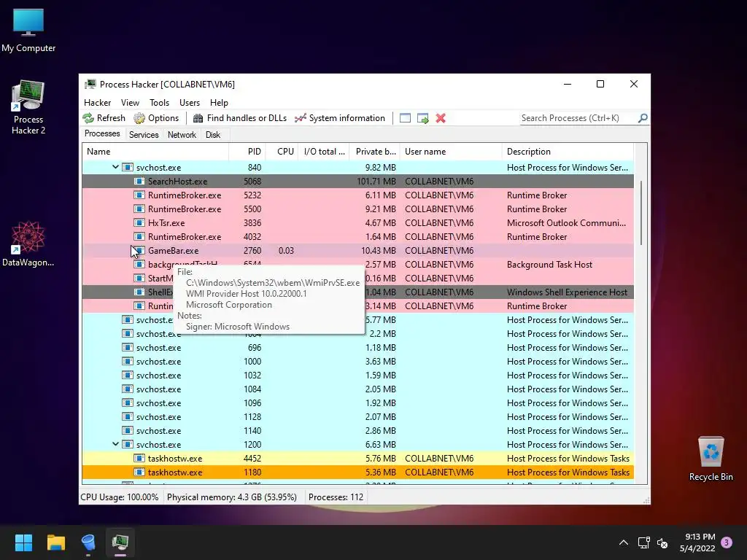Switch to the Services tab

click(144, 135)
